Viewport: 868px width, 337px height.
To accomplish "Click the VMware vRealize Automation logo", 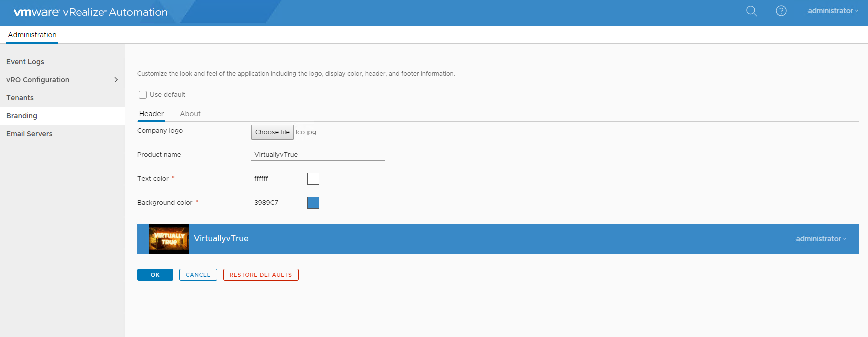I will click(x=90, y=12).
